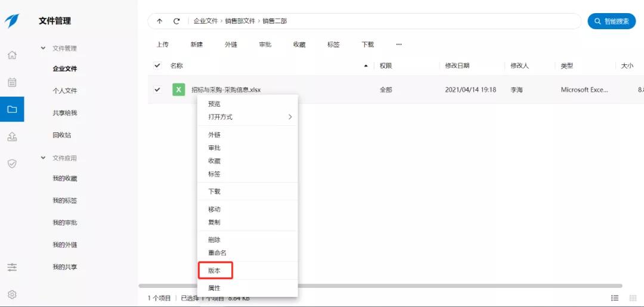Click 标签 in the toolbar
Screen dimensions: 644x307
(x=333, y=44)
